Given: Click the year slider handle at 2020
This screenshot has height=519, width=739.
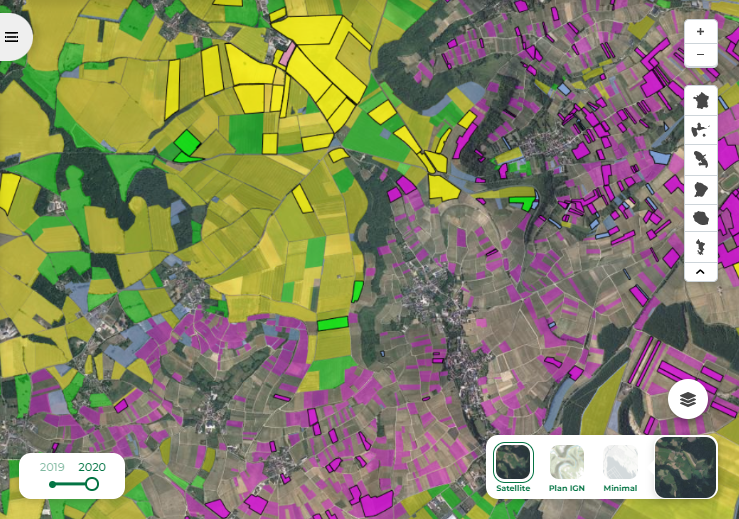Looking at the screenshot, I should [92, 484].
